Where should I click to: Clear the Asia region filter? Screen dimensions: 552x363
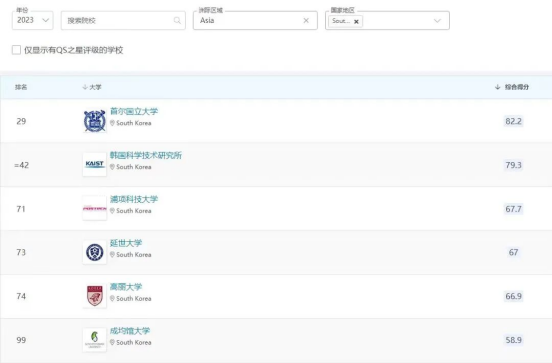point(306,20)
